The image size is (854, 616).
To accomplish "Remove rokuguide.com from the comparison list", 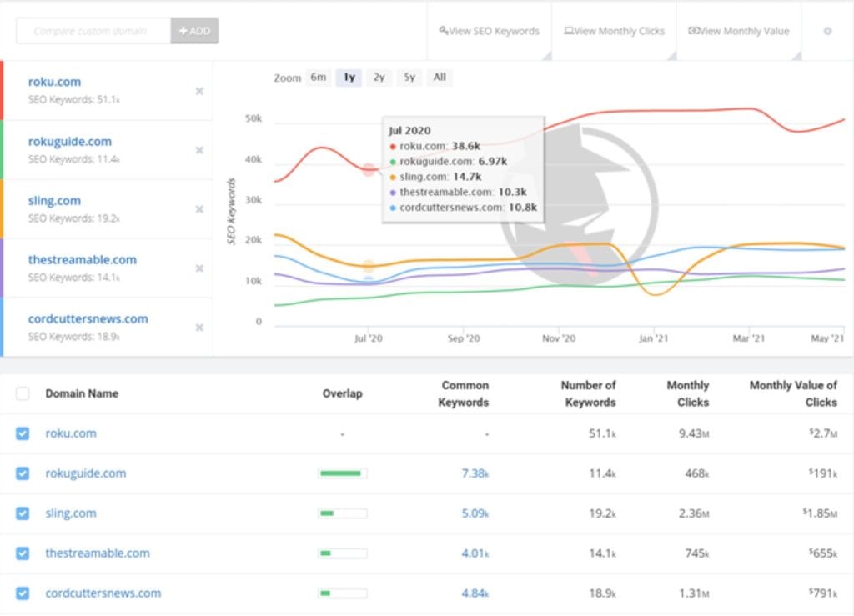I will (199, 150).
